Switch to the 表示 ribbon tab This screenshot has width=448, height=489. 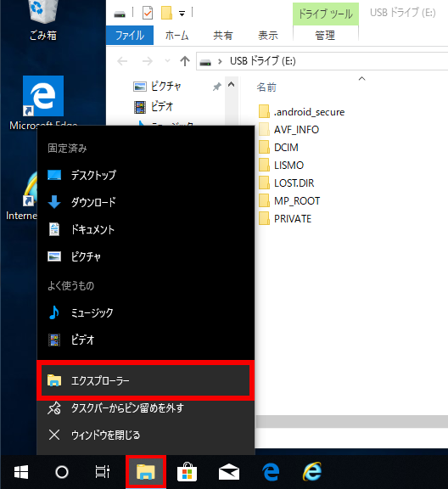(x=268, y=36)
